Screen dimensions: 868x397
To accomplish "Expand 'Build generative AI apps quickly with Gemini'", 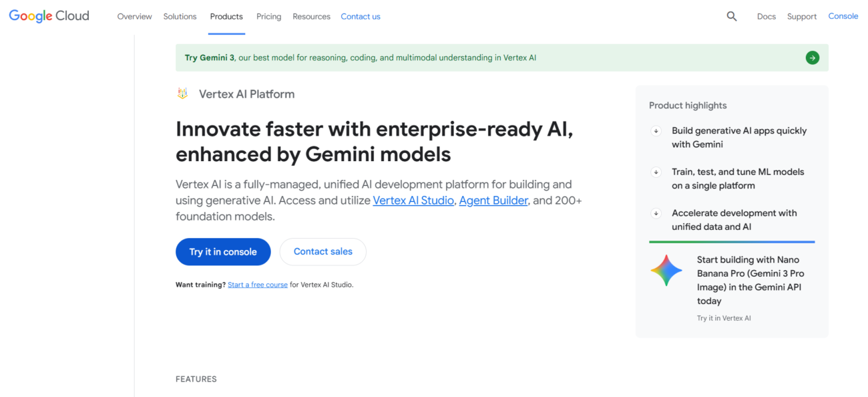I will click(x=656, y=131).
